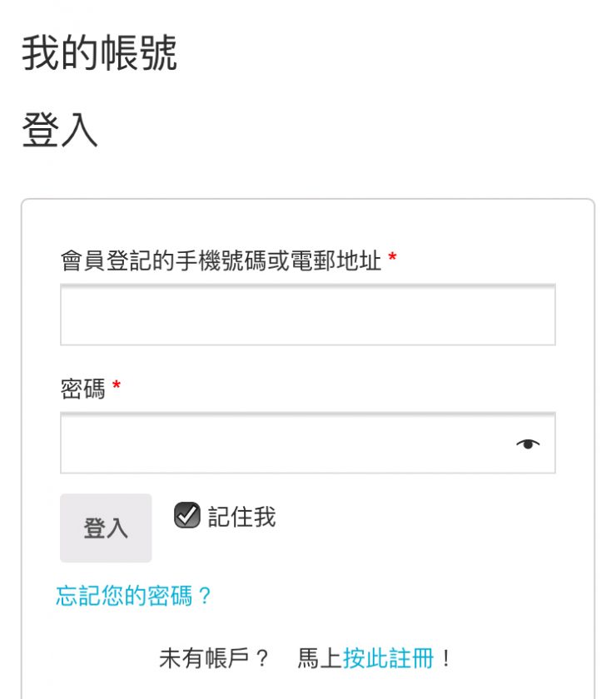This screenshot has width=616, height=699.
Task: Click the 未有帳戶？ text
Action: 214,658
